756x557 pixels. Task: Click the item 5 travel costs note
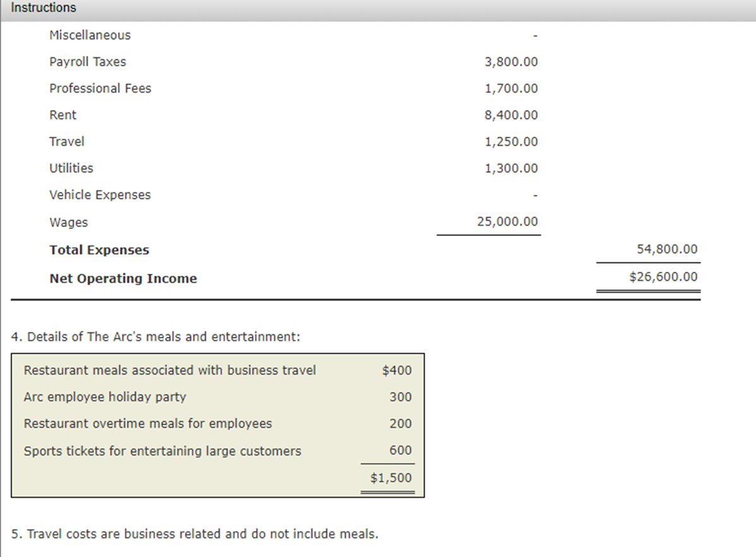click(x=195, y=534)
